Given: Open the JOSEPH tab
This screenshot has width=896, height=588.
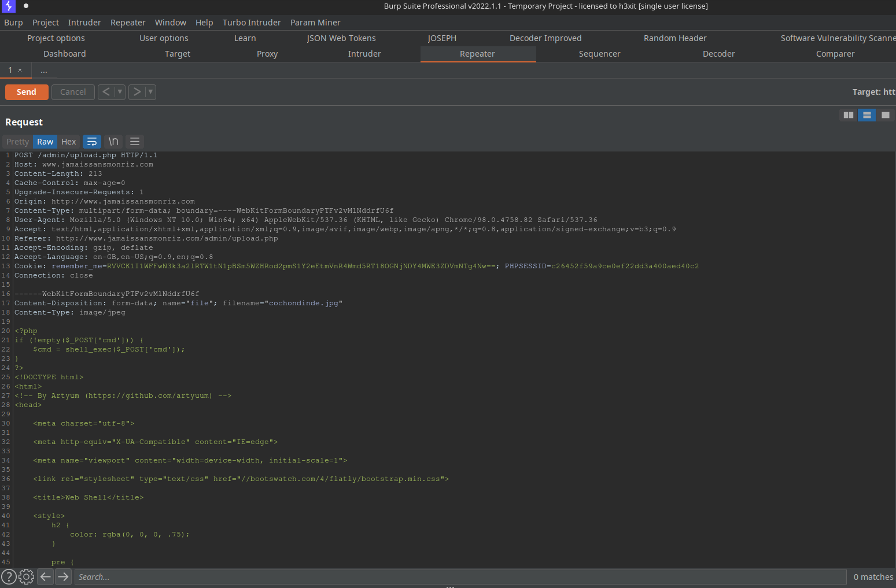Looking at the screenshot, I should click(442, 38).
